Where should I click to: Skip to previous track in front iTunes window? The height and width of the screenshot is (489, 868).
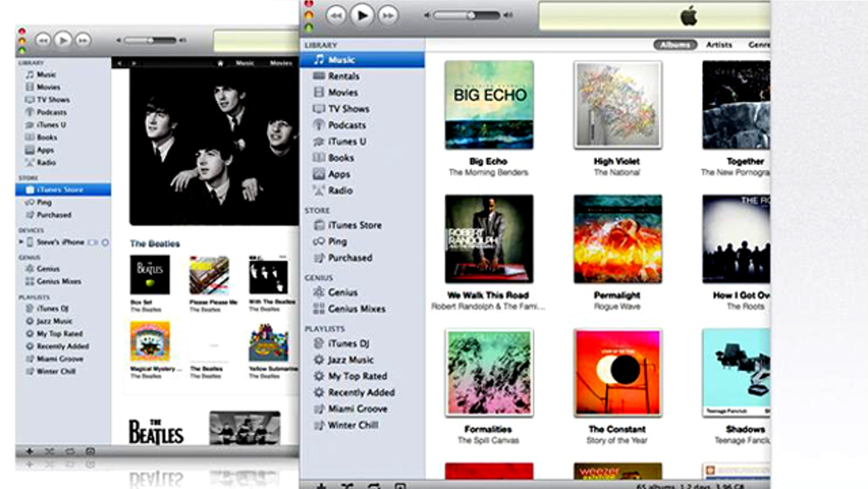coord(336,16)
